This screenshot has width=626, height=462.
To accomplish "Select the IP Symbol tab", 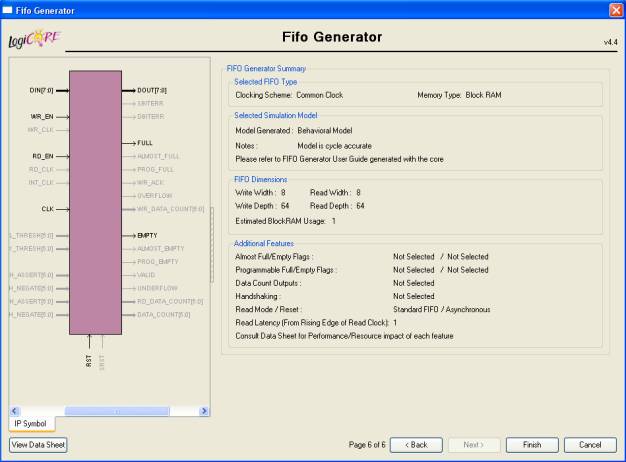I will (x=31, y=424).
